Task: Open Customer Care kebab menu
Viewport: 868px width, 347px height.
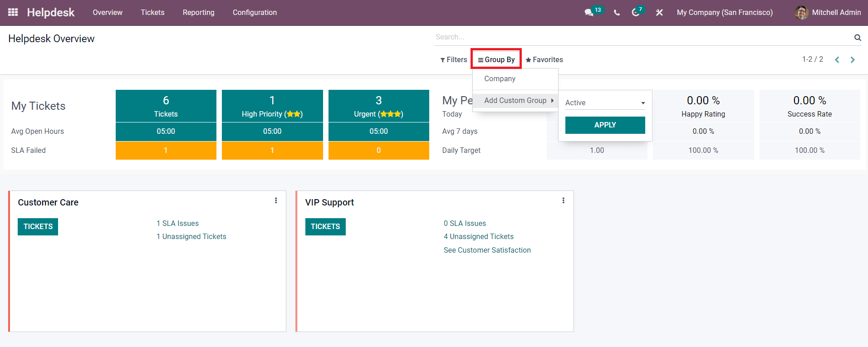Action: pos(276,200)
